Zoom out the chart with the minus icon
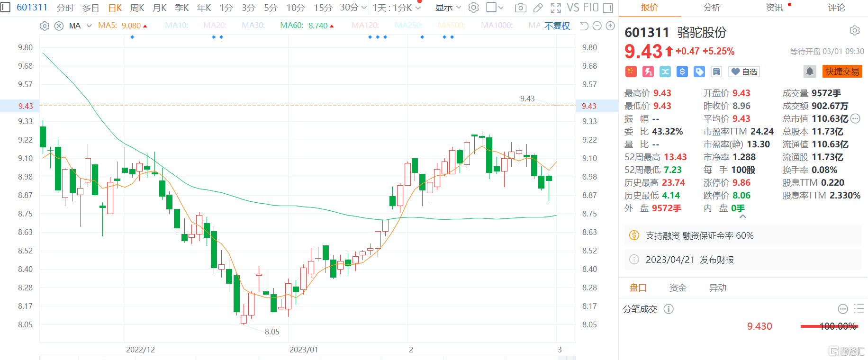Viewport: 868px width, 360px height. click(597, 26)
